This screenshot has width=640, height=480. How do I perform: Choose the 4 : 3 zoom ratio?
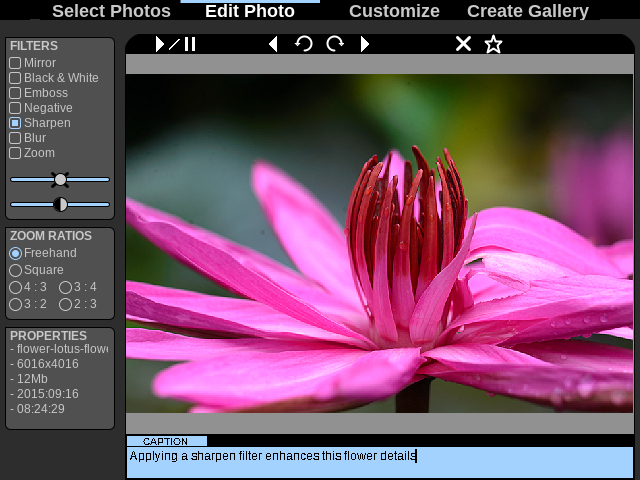click(x=16, y=287)
